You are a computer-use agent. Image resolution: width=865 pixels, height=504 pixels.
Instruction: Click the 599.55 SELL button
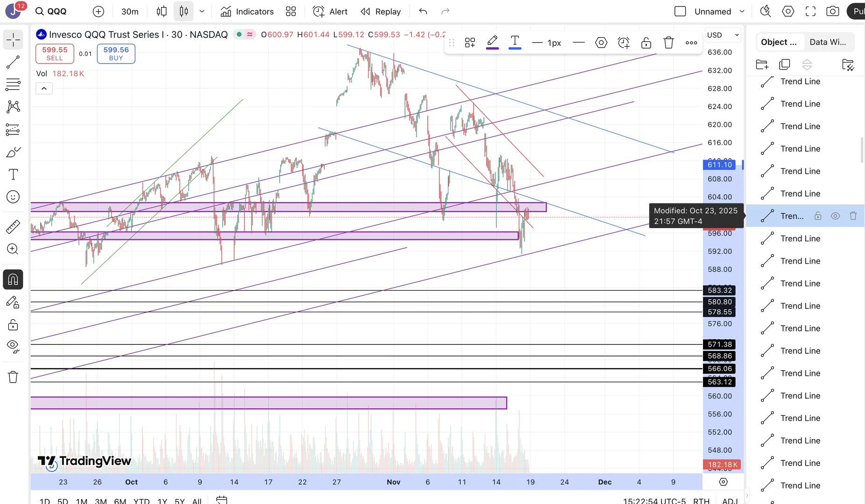click(x=55, y=54)
